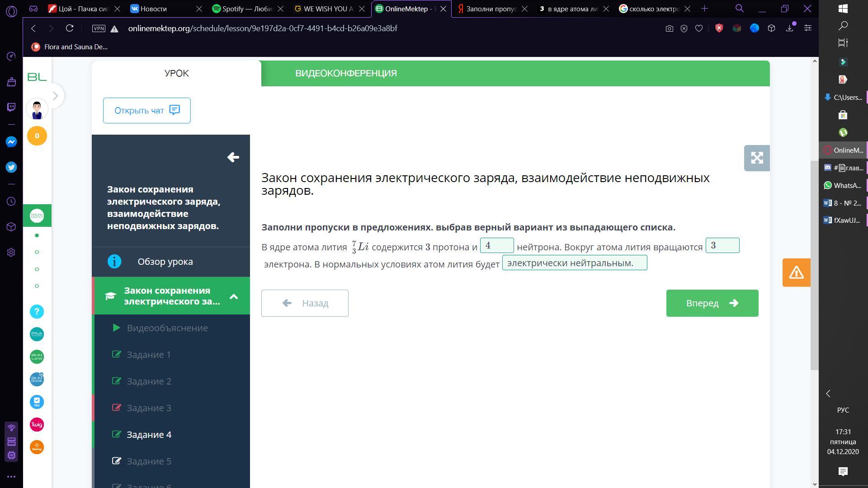Click the Открыть чат button
The height and width of the screenshot is (488, 868).
tap(146, 110)
